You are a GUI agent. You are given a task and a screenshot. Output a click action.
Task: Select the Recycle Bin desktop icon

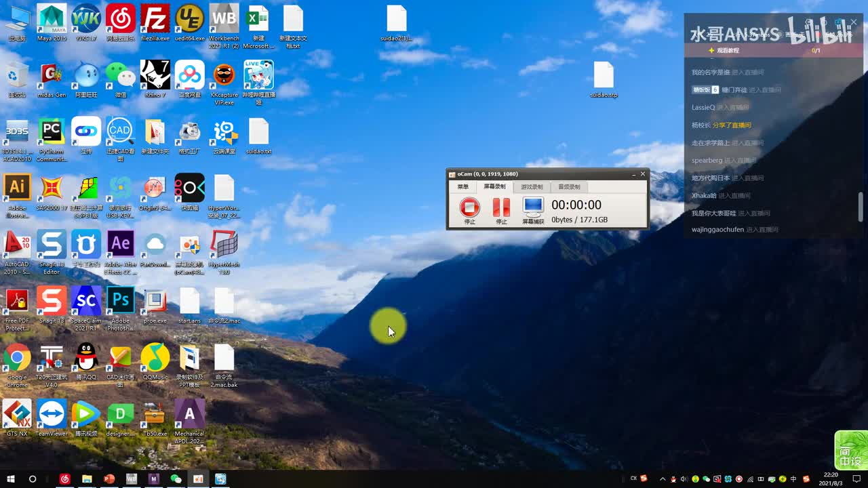[17, 79]
